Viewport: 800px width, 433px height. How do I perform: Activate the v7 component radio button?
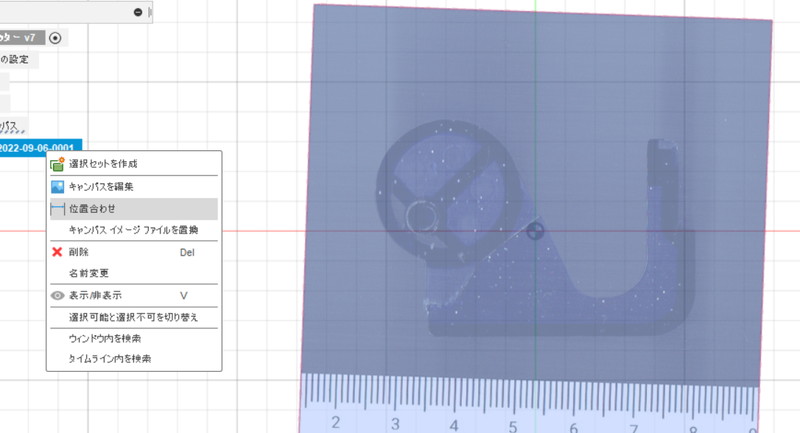[x=55, y=38]
